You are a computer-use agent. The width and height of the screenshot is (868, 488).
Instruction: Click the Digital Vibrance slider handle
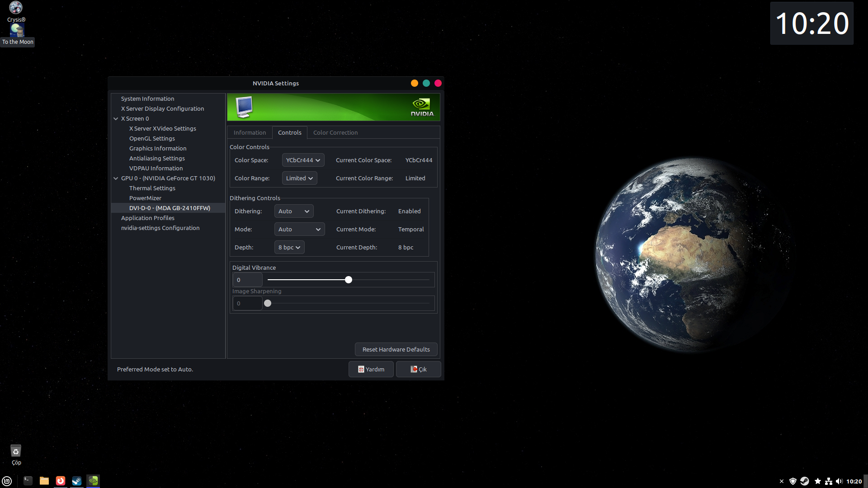tap(348, 280)
